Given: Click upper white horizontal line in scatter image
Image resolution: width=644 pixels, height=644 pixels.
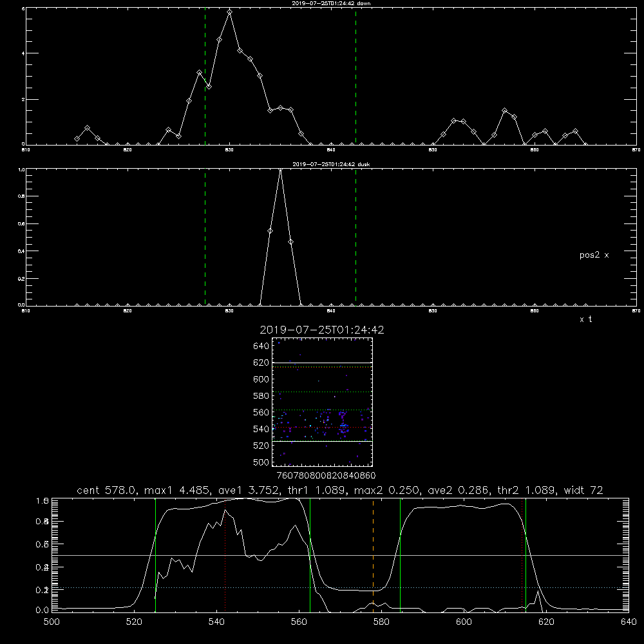Looking at the screenshot, I should click(x=322, y=363).
